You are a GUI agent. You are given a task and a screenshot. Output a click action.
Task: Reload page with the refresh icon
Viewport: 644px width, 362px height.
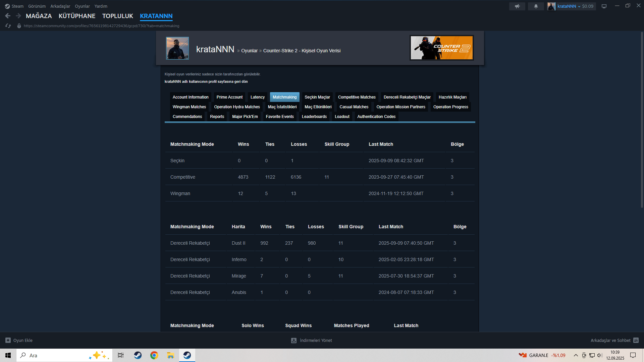coord(8,26)
